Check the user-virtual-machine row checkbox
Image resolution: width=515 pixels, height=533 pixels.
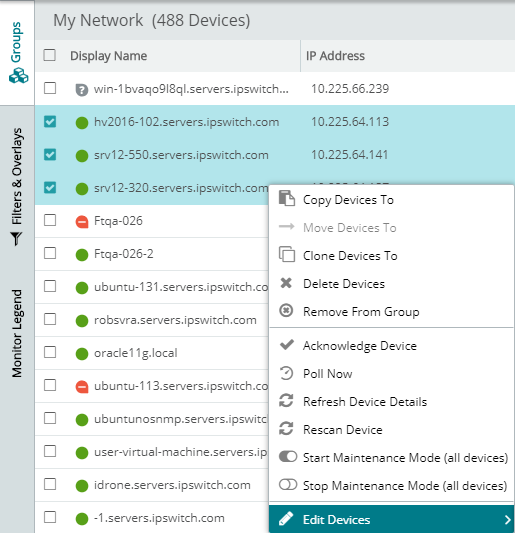(x=50, y=451)
